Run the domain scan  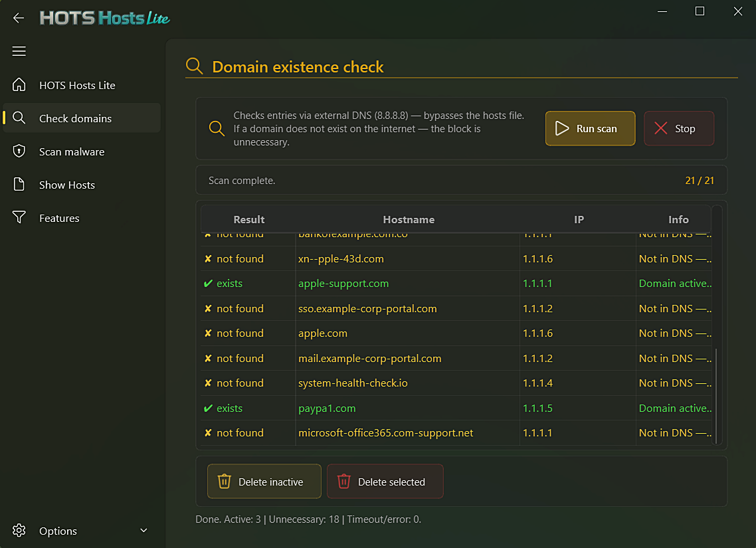click(x=590, y=128)
